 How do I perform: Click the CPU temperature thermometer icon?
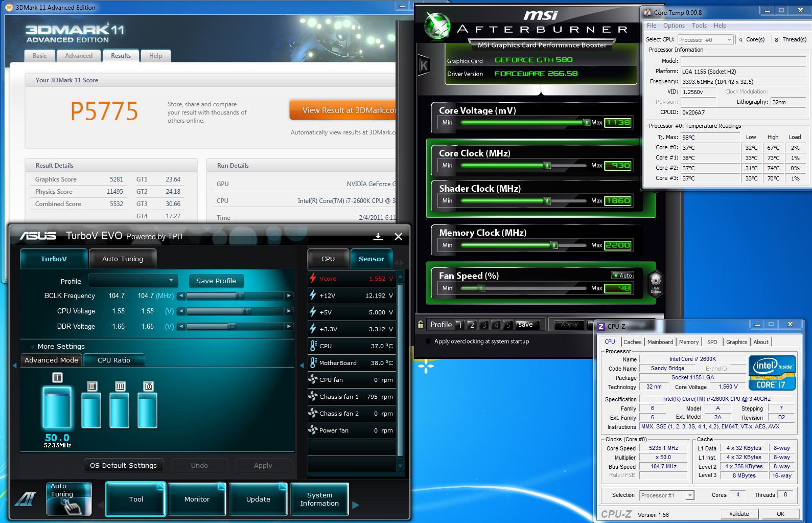(313, 346)
